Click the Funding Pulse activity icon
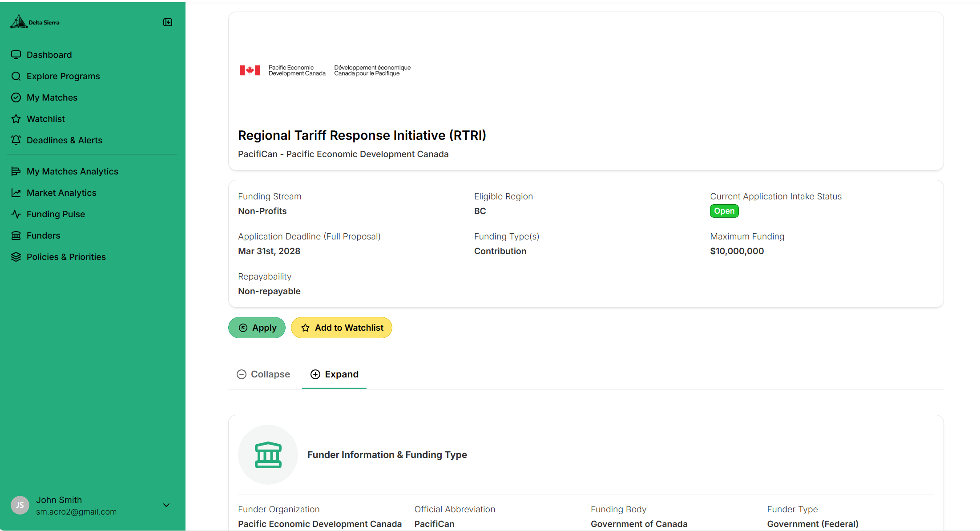 [16, 214]
